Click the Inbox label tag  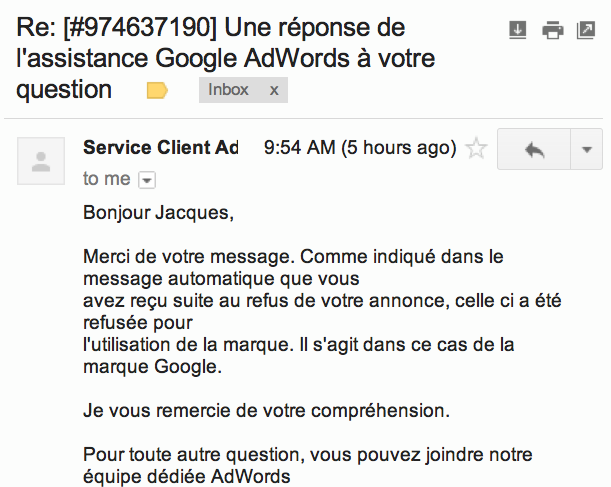pos(228,90)
